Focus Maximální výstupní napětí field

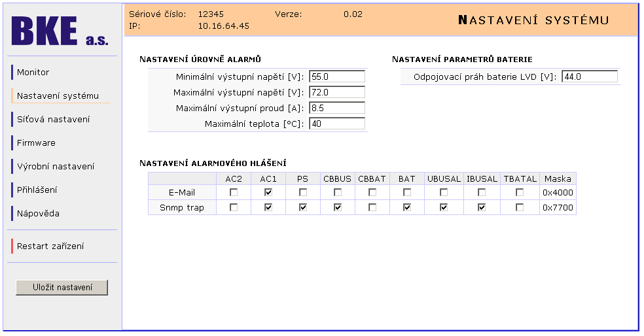337,92
